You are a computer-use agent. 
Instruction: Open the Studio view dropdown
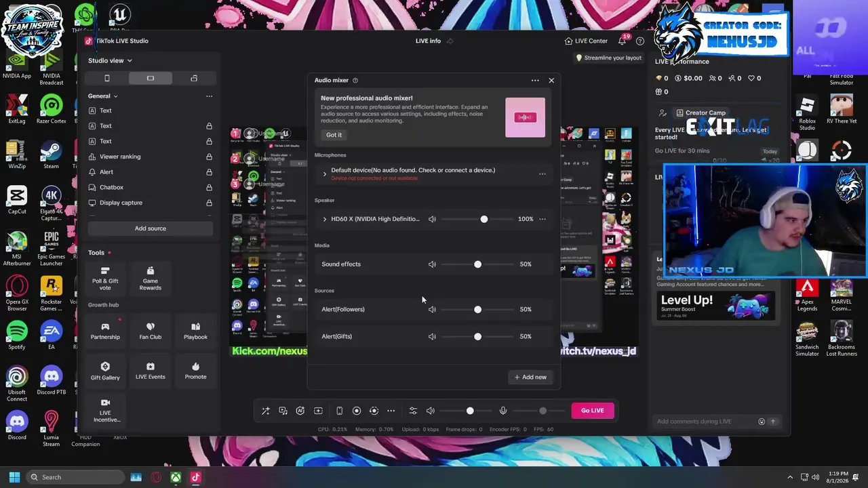[110, 60]
